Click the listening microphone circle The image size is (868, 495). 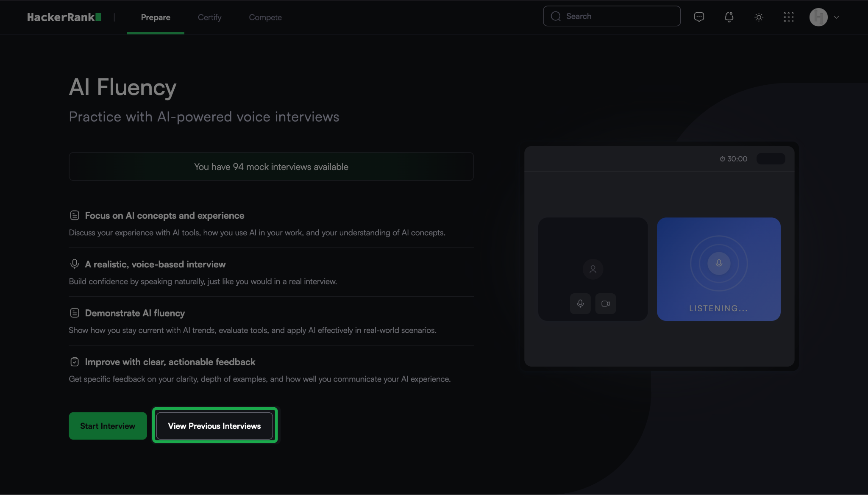pyautogui.click(x=719, y=263)
